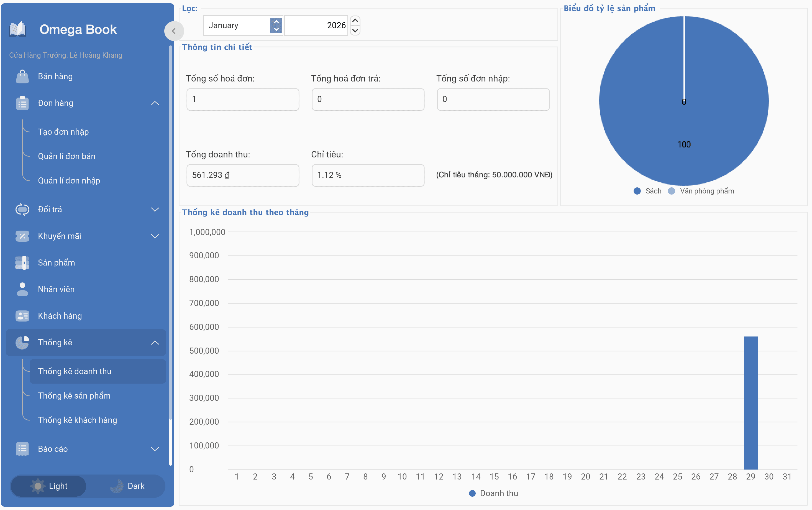Click the Nhân viên person icon
This screenshot has width=812, height=510.
(x=22, y=289)
